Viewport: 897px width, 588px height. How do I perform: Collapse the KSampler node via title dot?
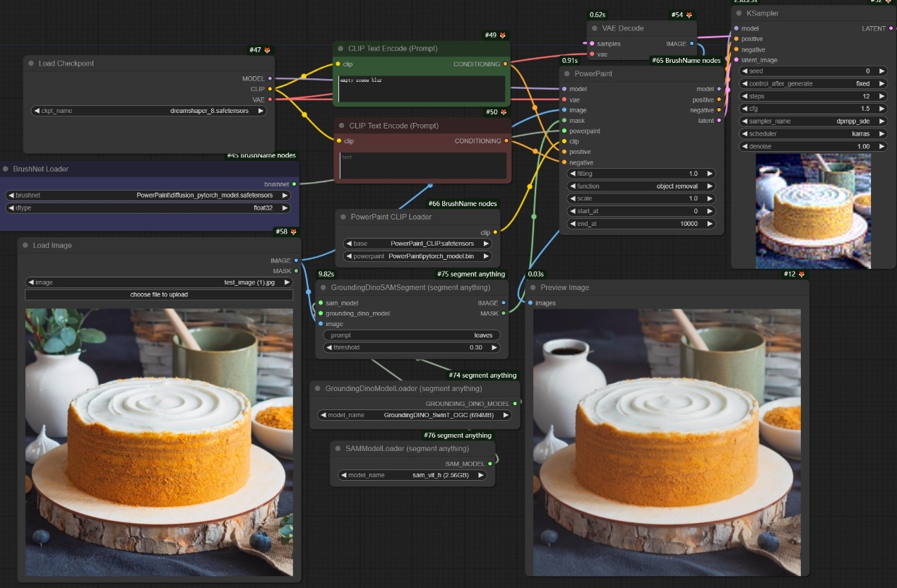click(x=739, y=13)
